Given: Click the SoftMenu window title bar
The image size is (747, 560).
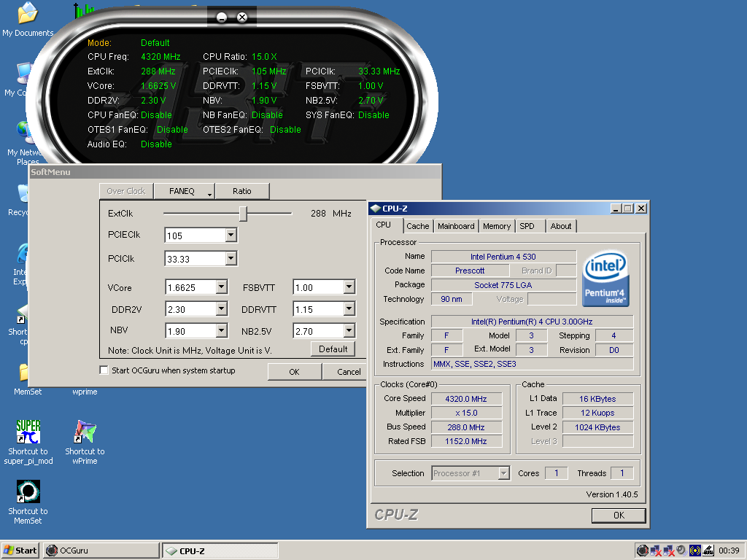Looking at the screenshot, I should tap(235, 172).
